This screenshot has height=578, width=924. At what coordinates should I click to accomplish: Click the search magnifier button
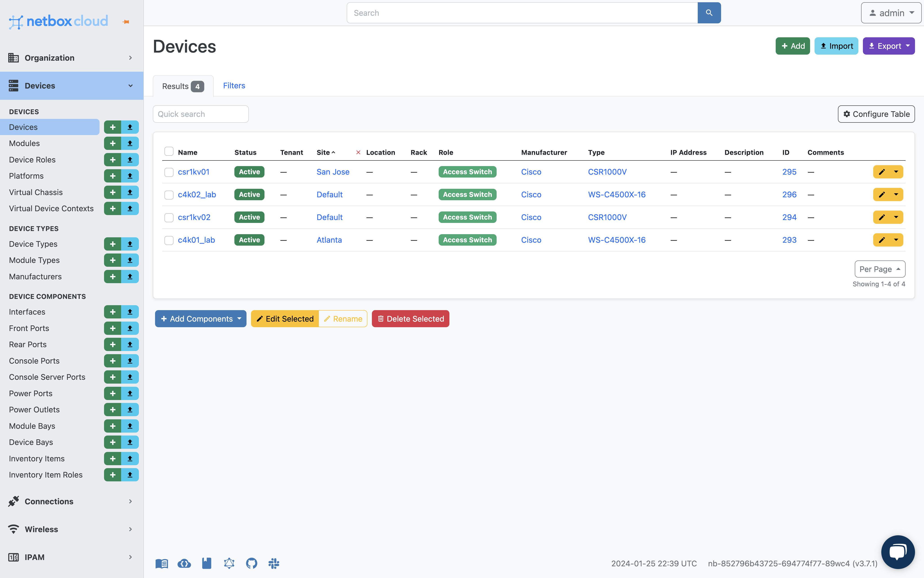click(709, 13)
